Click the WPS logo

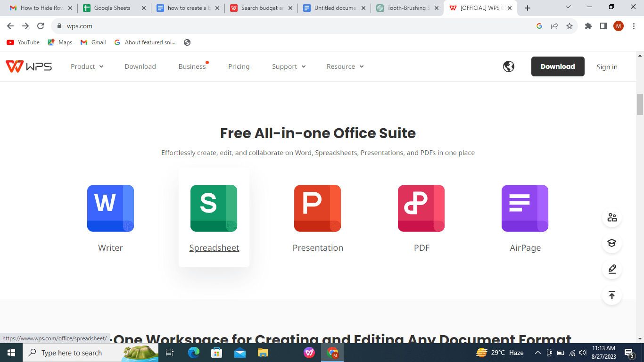pyautogui.click(x=29, y=66)
